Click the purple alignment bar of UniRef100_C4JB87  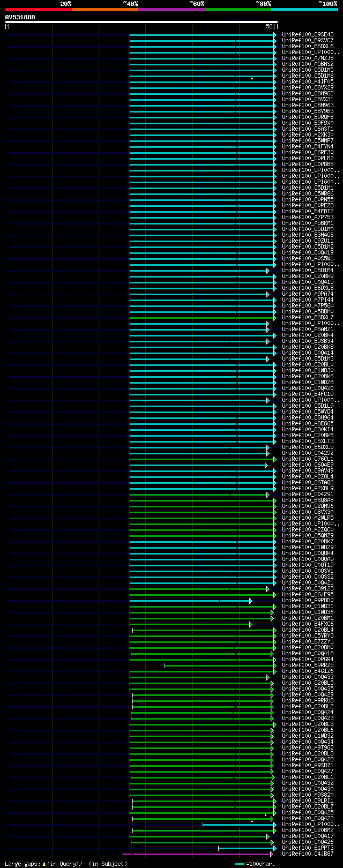[x=197, y=854]
